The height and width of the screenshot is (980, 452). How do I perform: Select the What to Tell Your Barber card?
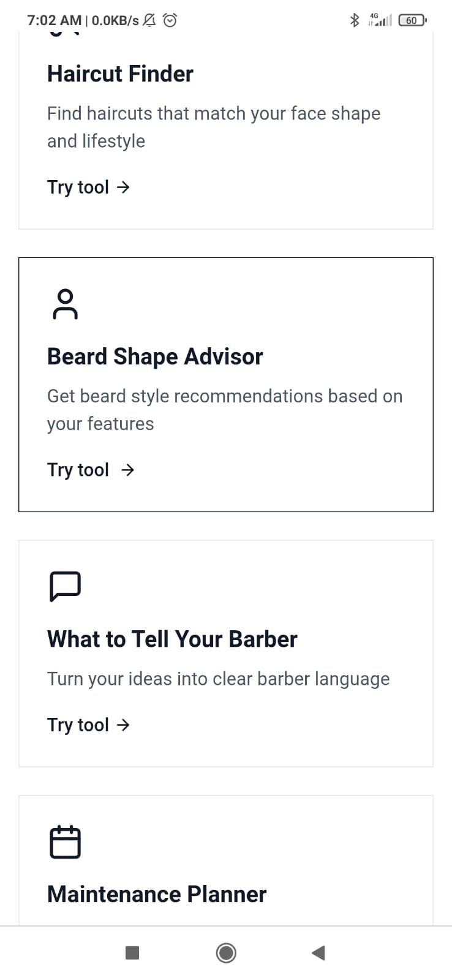click(x=226, y=653)
